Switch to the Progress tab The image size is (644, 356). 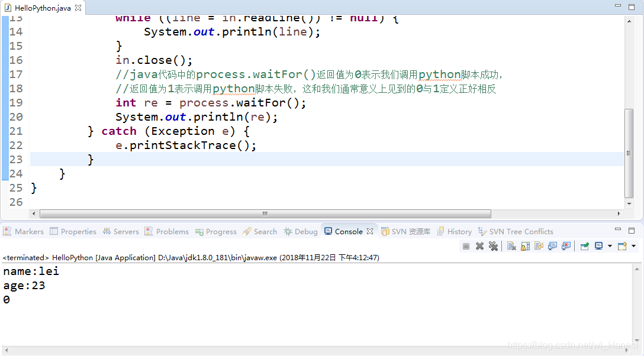coord(216,232)
